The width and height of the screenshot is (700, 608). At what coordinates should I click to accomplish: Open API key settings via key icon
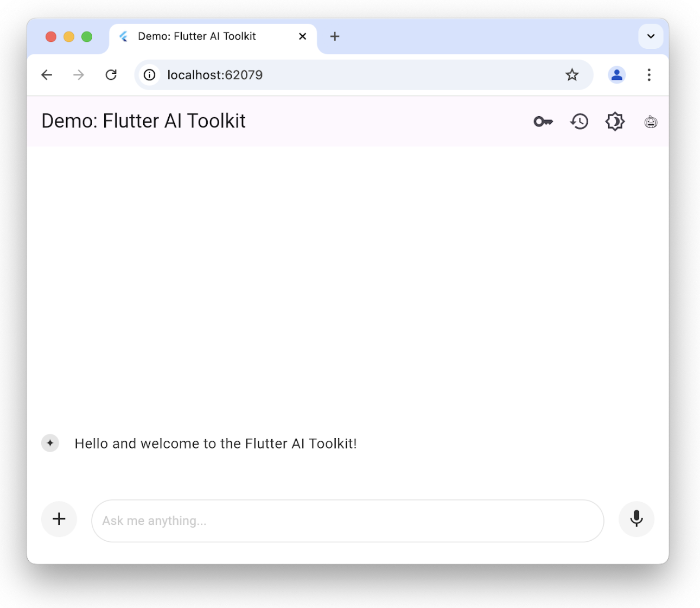point(543,121)
